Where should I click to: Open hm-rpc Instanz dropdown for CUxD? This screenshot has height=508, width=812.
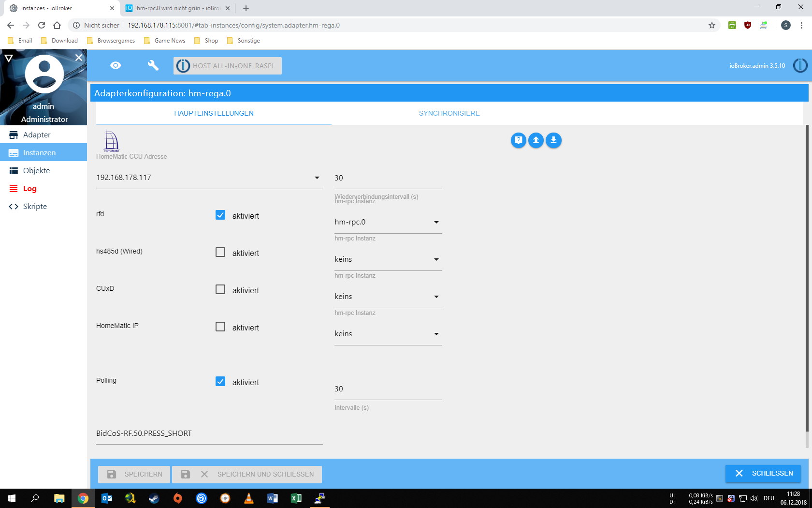[388, 297]
